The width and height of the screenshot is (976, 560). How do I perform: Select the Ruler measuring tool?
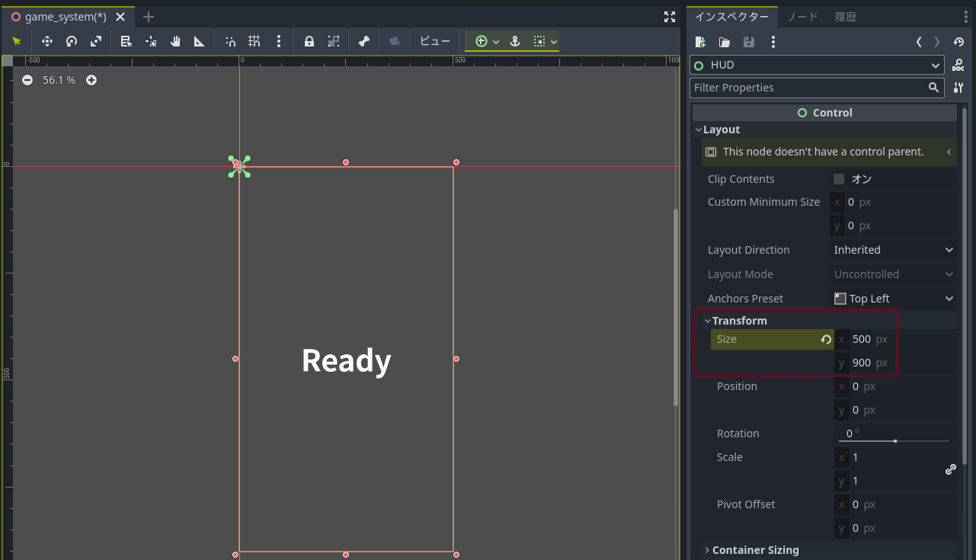(x=199, y=42)
